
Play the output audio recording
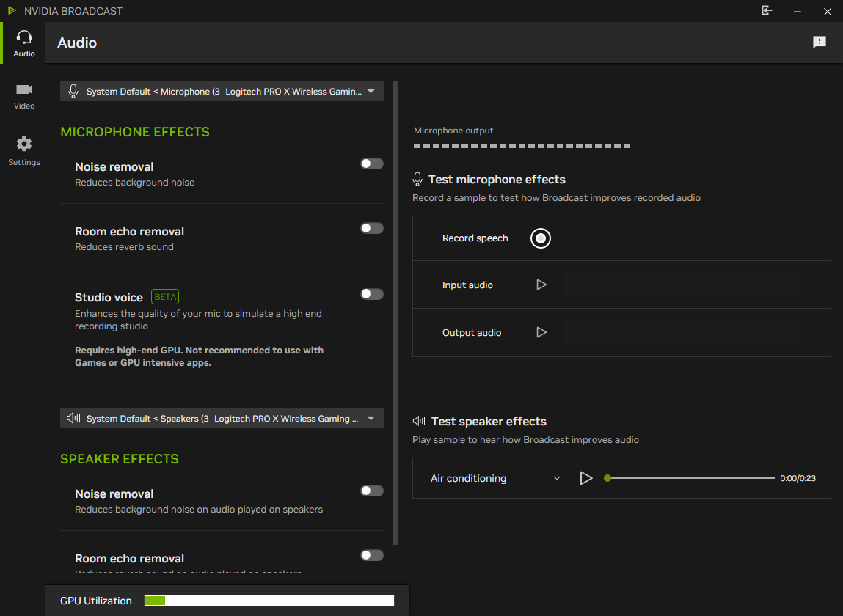[541, 332]
